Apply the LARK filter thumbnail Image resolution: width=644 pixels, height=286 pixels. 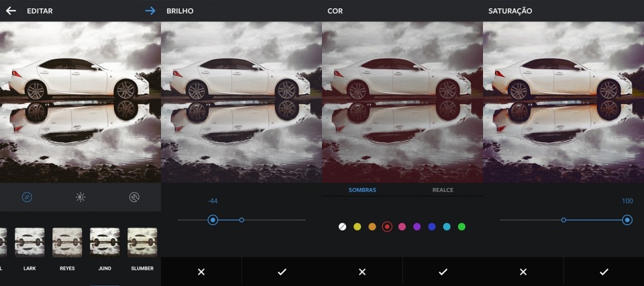coord(30,243)
